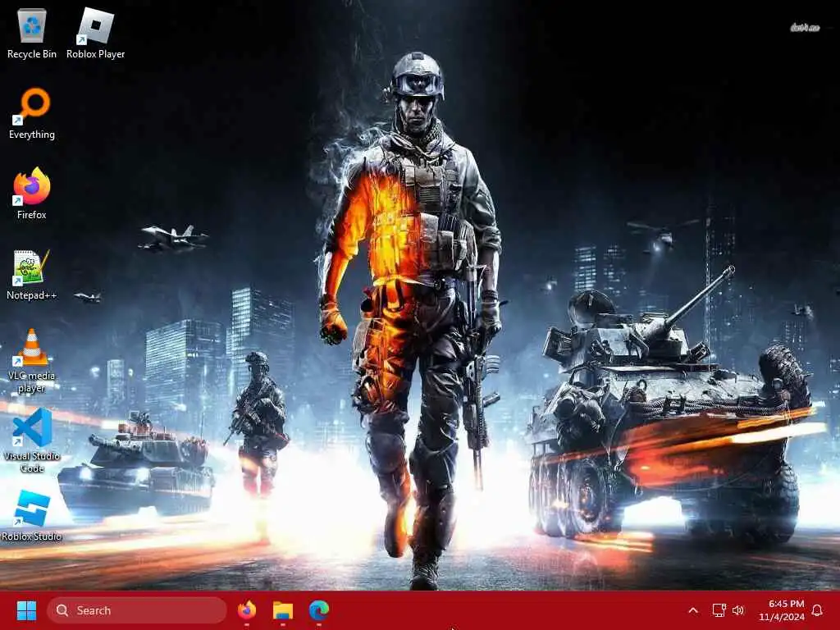Open the 6:45 PM clock calendar
The image size is (840, 630).
coord(782,610)
